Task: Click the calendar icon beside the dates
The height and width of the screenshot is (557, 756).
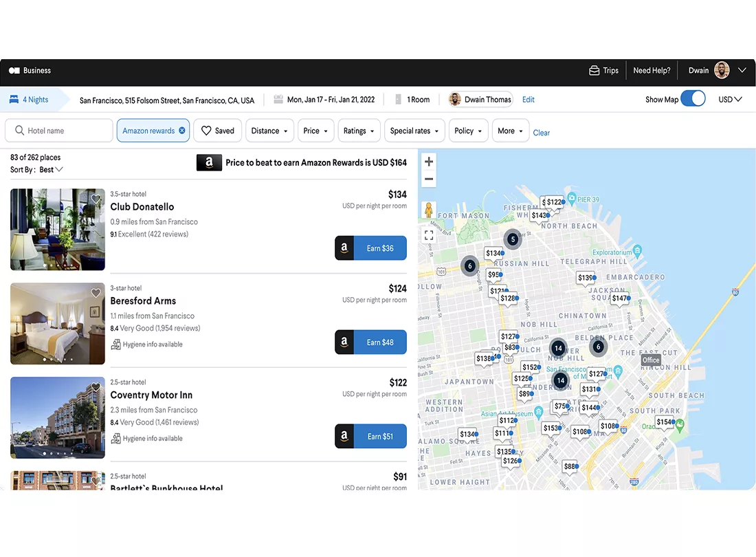Action: pos(278,99)
